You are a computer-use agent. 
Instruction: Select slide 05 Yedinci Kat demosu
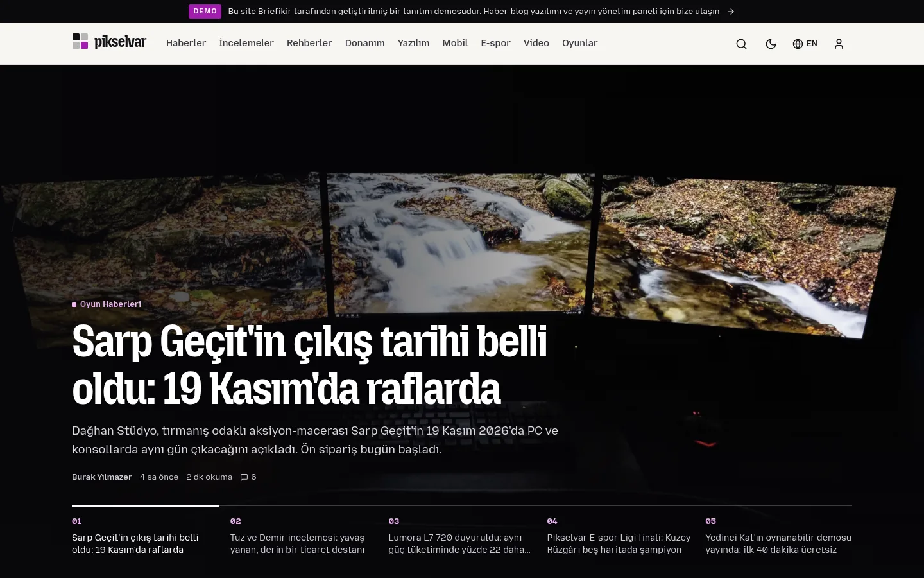[778, 537]
